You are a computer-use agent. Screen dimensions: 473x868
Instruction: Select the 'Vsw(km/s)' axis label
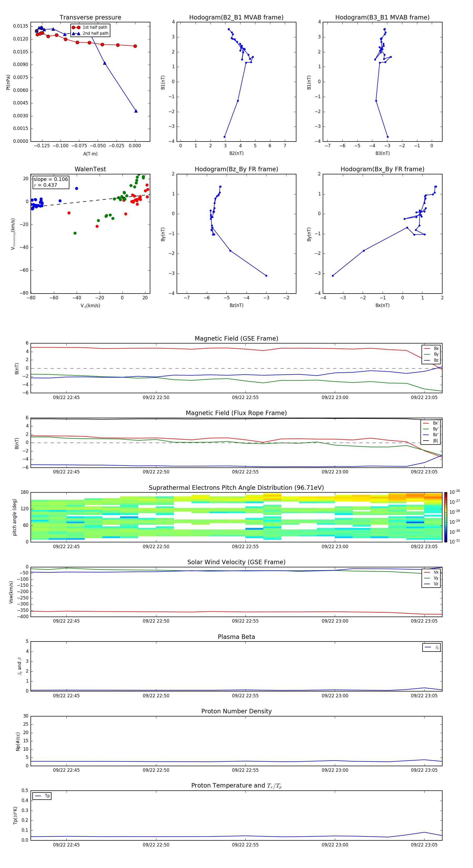coord(11,592)
